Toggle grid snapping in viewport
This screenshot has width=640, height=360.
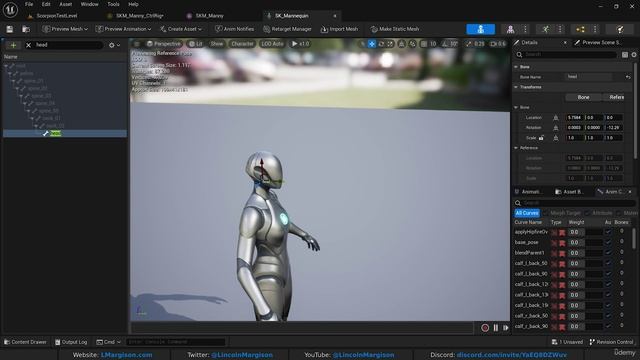(x=424, y=44)
